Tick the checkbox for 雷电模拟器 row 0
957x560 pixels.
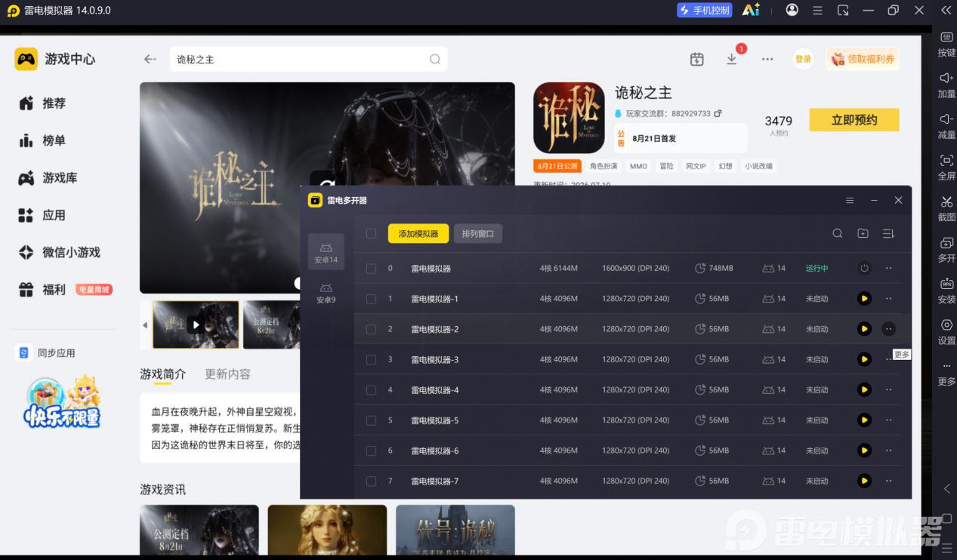pos(371,269)
